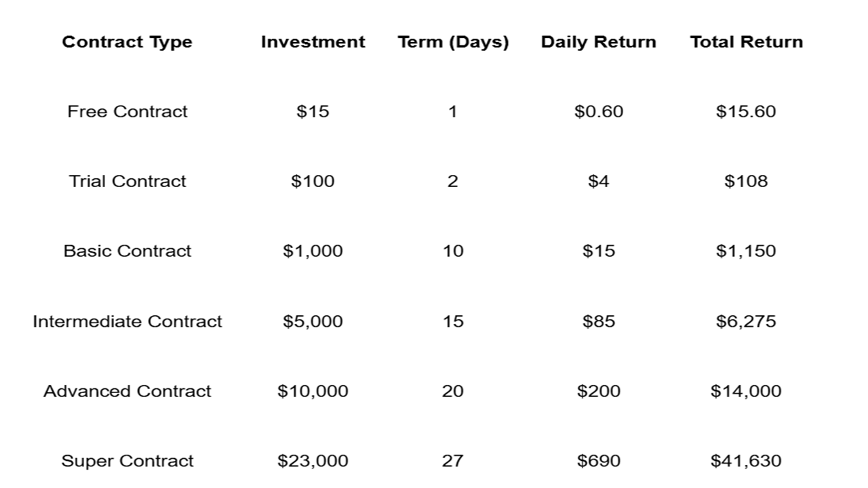Select the Free Contract row label
The width and height of the screenshot is (868, 488).
click(x=127, y=112)
